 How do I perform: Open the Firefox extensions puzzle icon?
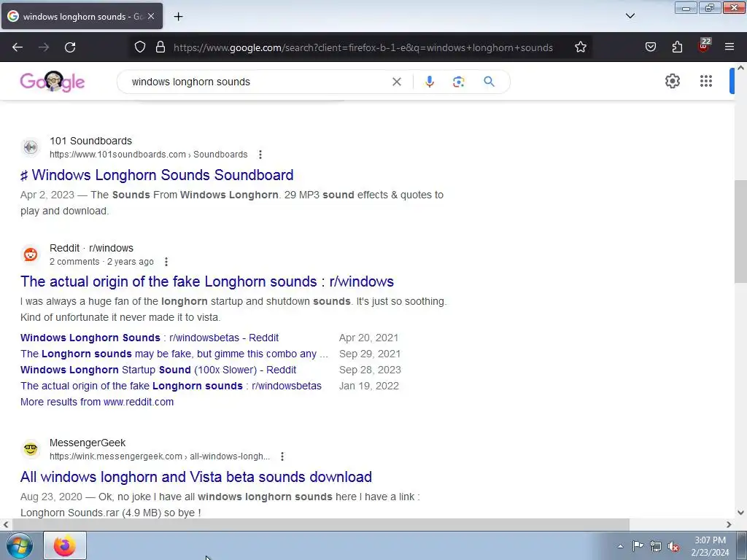pos(677,47)
